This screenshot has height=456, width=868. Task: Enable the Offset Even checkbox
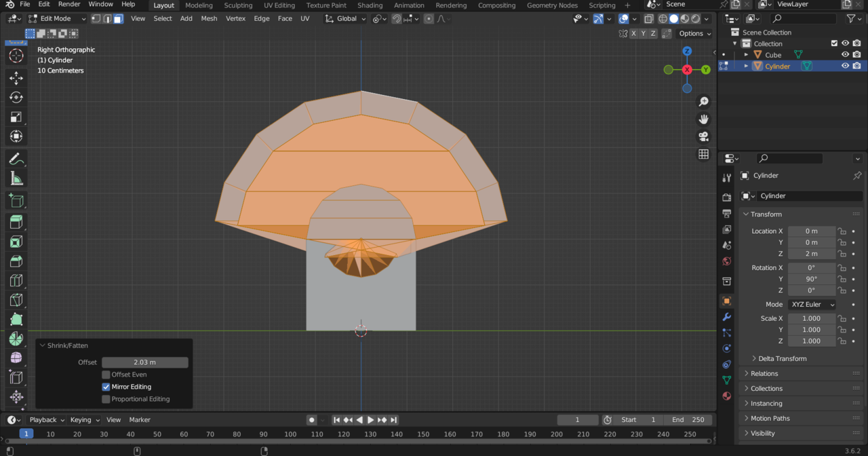click(106, 375)
